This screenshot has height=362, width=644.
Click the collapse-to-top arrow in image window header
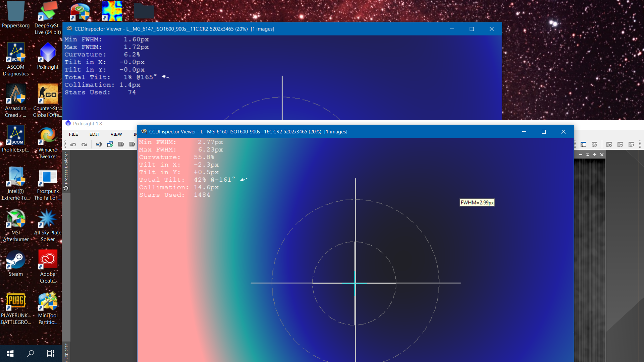(588, 155)
